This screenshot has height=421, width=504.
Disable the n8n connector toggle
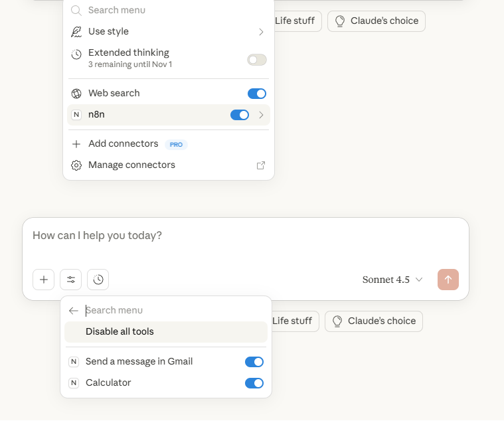pos(239,115)
